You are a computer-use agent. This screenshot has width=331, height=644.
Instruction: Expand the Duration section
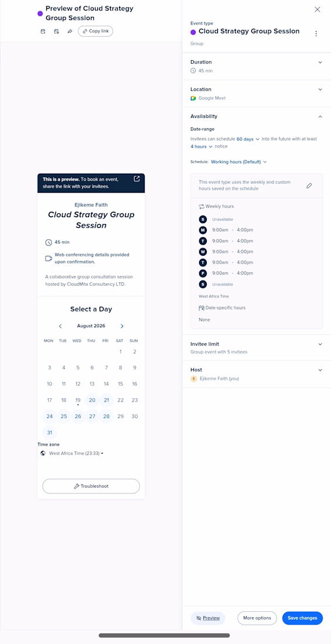point(320,62)
